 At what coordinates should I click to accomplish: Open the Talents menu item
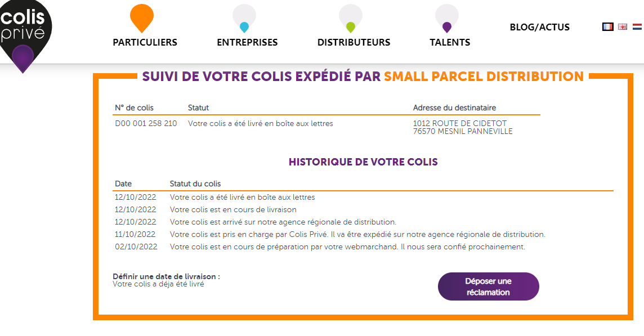click(x=450, y=42)
